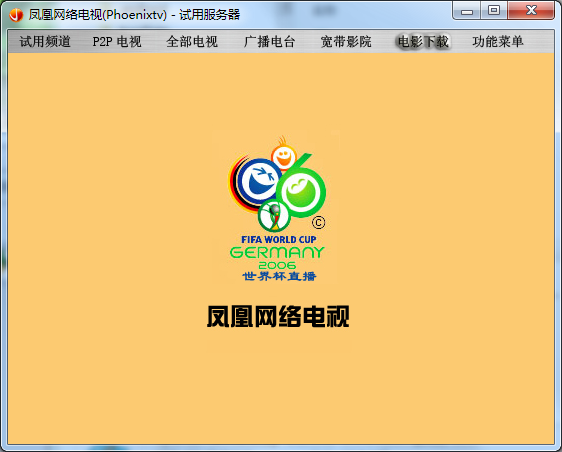Minimize the Phoenixtv window
Screen dimensions: 562x452
pos(467,11)
